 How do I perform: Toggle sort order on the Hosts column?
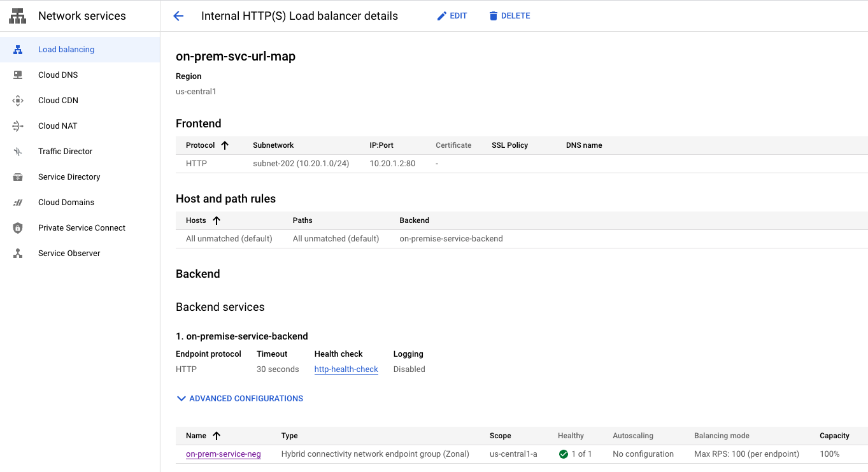[x=215, y=220]
